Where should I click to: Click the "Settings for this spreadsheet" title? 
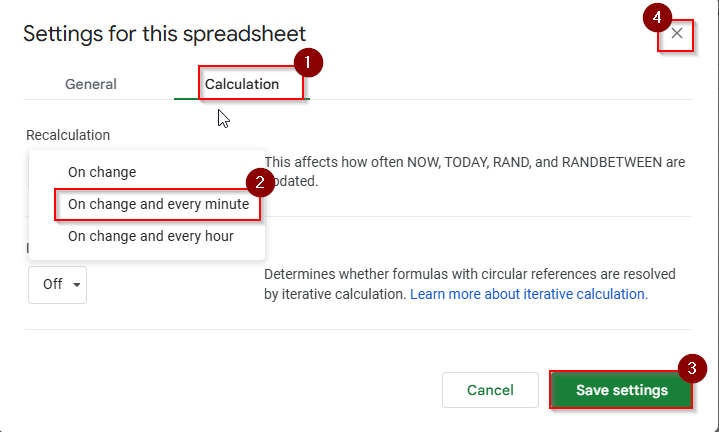click(164, 33)
